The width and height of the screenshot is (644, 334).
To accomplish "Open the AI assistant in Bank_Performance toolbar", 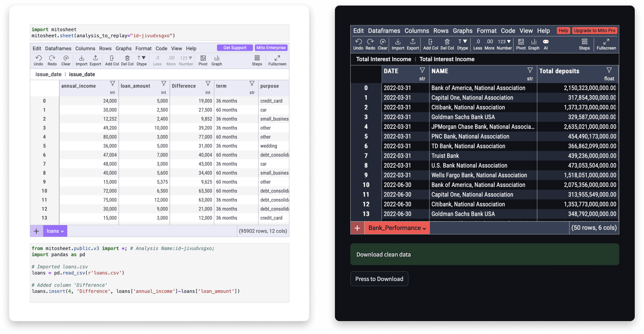I will pyautogui.click(x=545, y=44).
